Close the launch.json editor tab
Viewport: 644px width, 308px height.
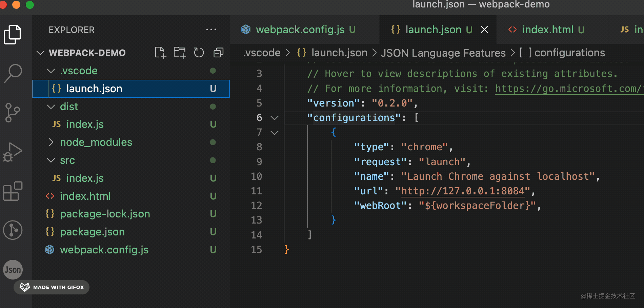coord(484,30)
